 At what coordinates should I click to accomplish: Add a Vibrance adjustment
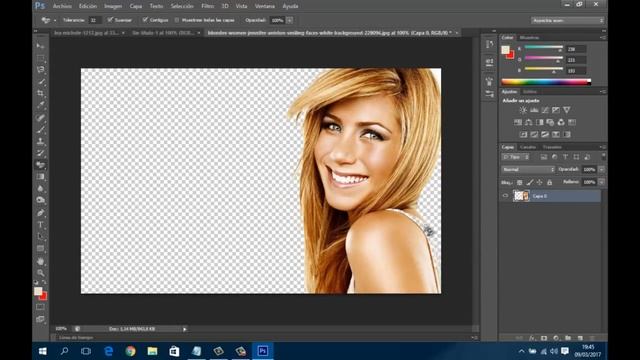(567, 110)
